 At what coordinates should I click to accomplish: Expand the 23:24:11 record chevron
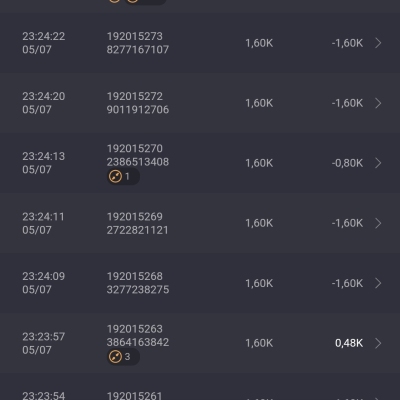coord(378,223)
